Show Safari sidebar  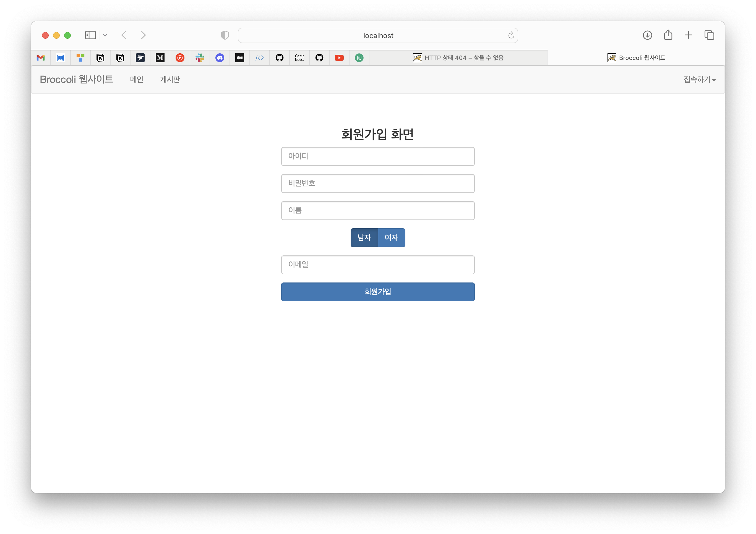[x=90, y=35]
